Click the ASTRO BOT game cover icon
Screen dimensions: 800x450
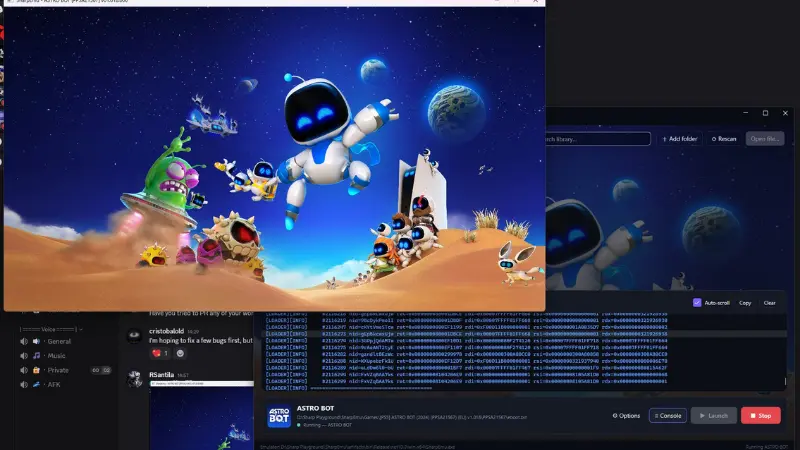click(x=279, y=416)
